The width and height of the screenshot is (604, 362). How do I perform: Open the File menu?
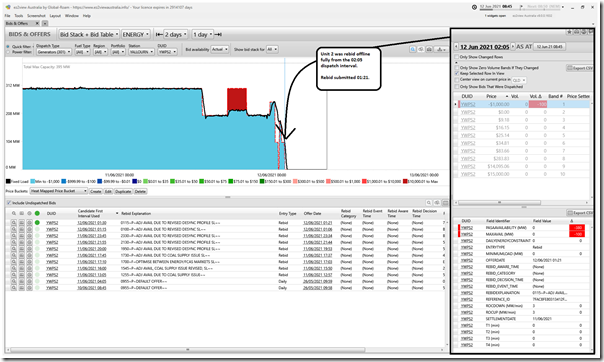pyautogui.click(x=8, y=16)
